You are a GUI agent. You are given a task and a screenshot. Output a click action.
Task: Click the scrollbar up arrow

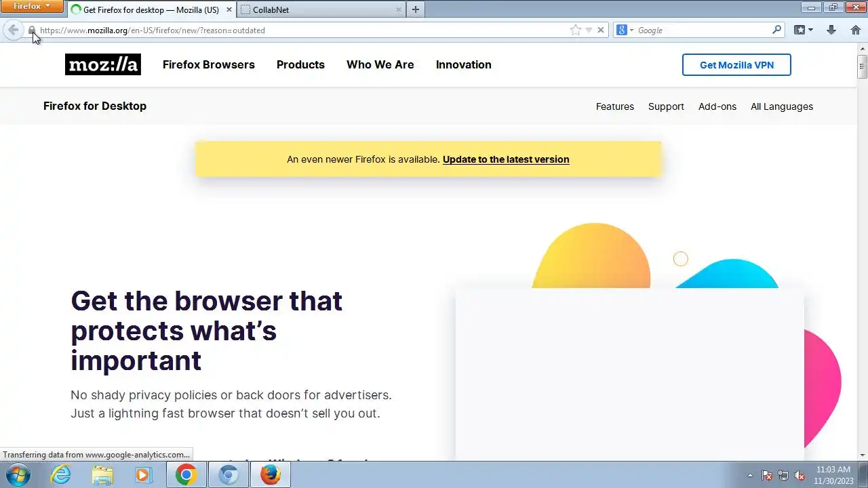click(x=863, y=47)
